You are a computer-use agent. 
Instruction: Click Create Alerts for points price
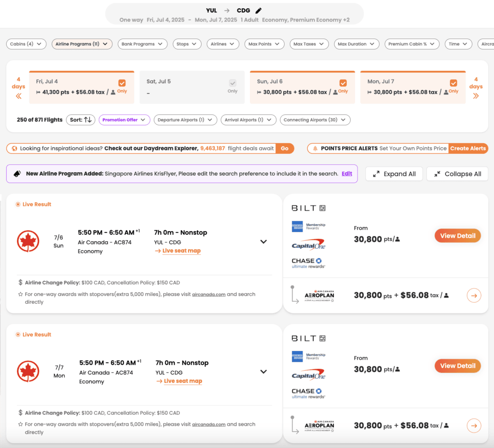click(467, 149)
